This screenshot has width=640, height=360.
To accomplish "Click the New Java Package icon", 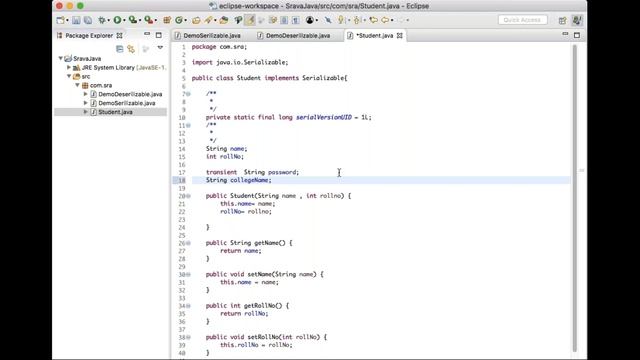I will (x=167, y=20).
